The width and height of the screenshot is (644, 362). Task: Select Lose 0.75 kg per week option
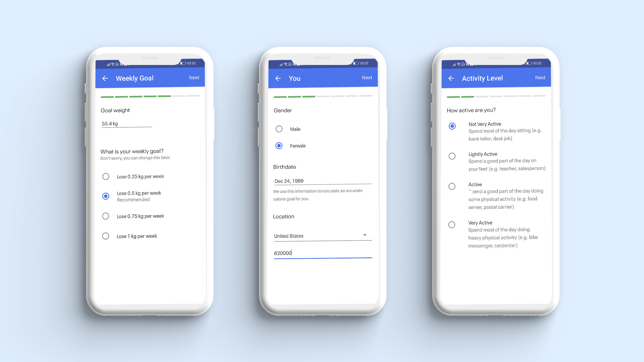pyautogui.click(x=106, y=216)
